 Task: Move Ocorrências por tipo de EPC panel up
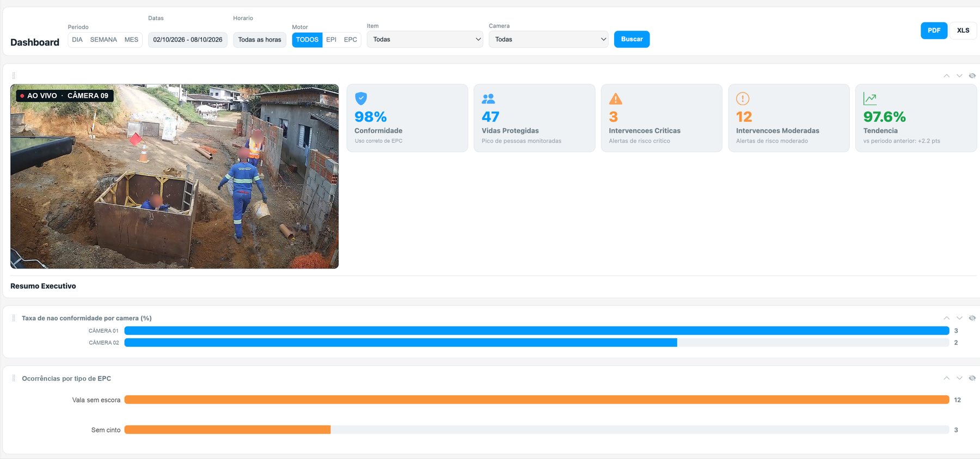pyautogui.click(x=947, y=378)
